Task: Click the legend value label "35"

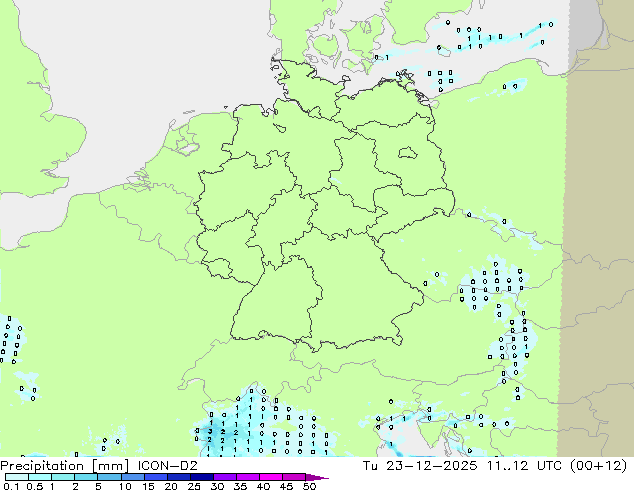Action: coord(241,486)
